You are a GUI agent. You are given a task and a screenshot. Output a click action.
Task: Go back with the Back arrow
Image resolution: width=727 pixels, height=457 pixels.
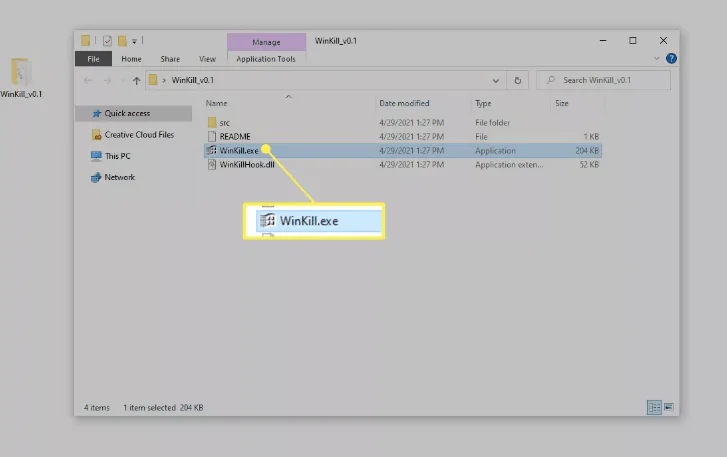tap(88, 81)
